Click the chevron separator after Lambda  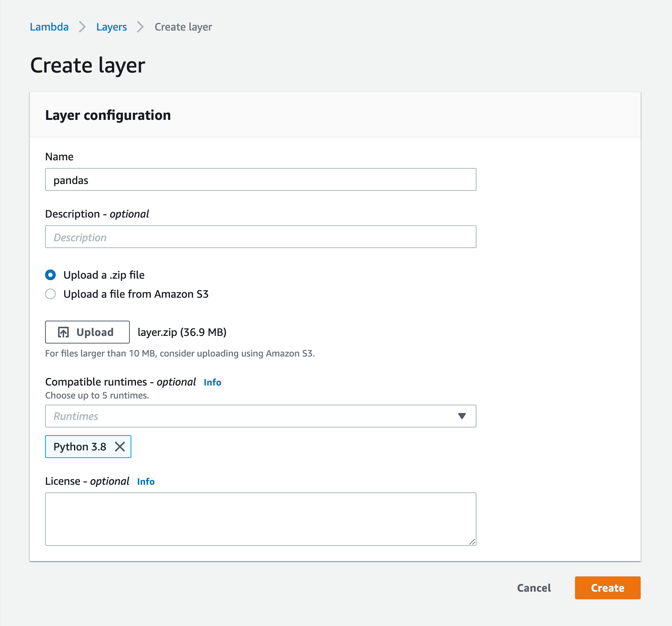click(82, 27)
